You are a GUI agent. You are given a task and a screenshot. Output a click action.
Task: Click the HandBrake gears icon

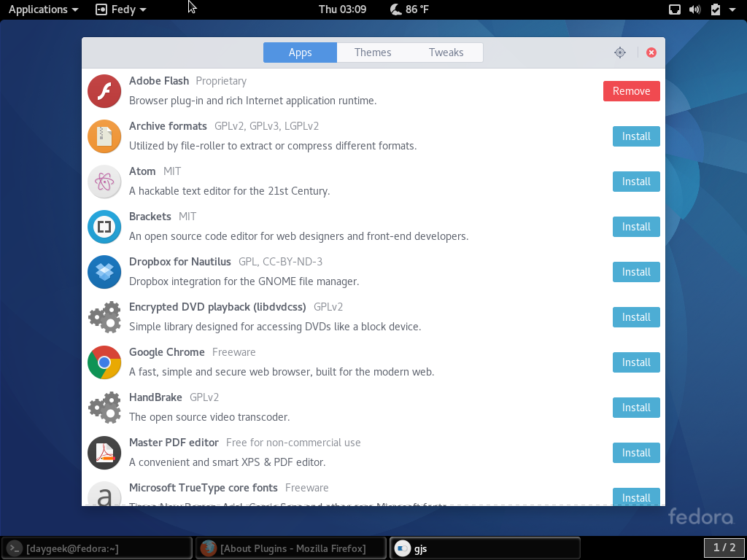point(104,408)
